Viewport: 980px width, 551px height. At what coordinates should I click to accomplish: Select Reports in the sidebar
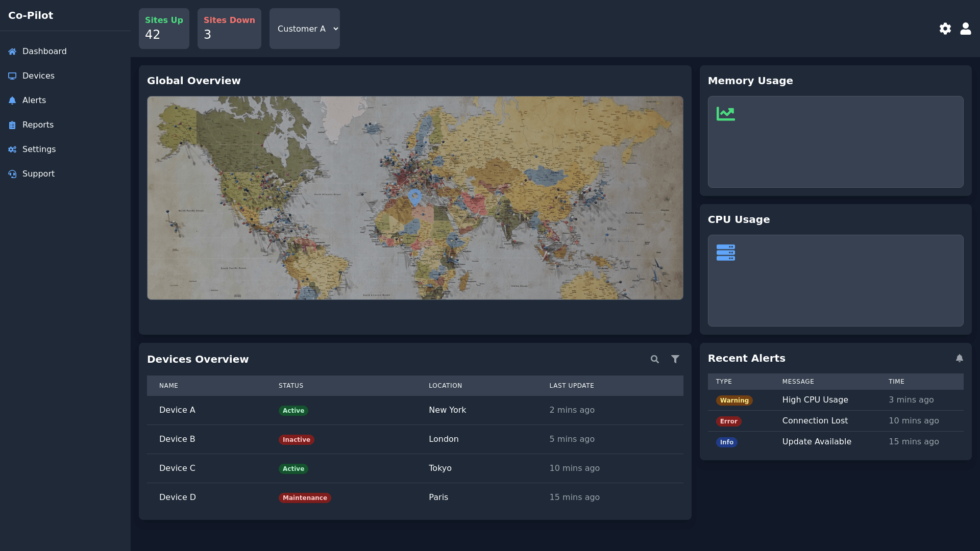[x=38, y=124]
